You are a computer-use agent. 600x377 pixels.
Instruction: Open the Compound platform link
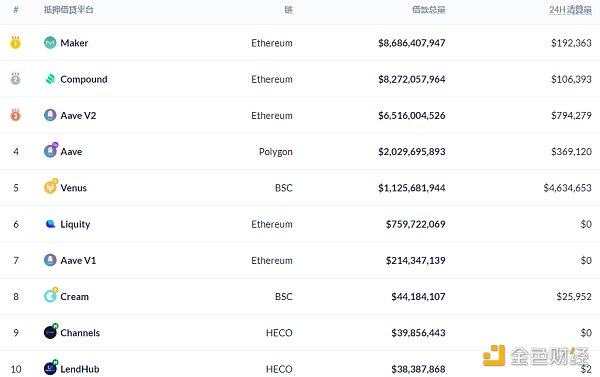pos(84,79)
